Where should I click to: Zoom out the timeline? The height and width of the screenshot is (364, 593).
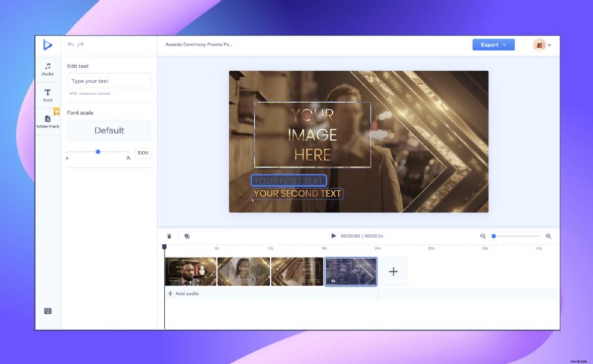483,236
